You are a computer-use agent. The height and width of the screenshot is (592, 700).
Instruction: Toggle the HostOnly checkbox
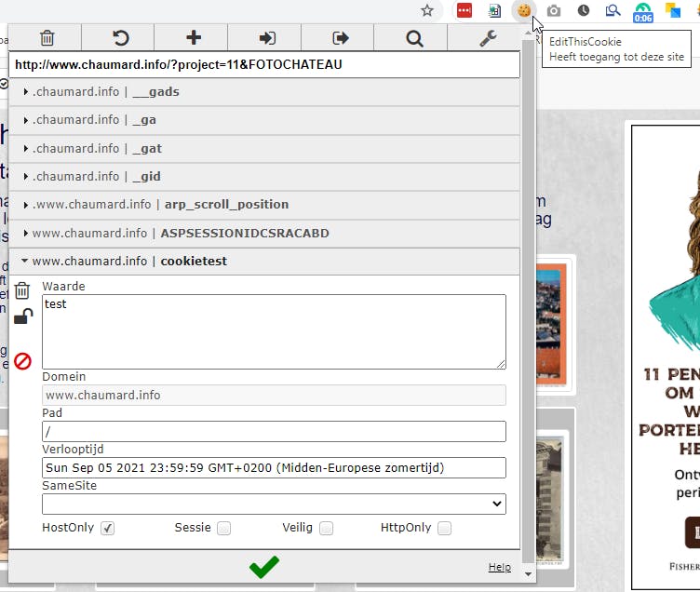(107, 528)
